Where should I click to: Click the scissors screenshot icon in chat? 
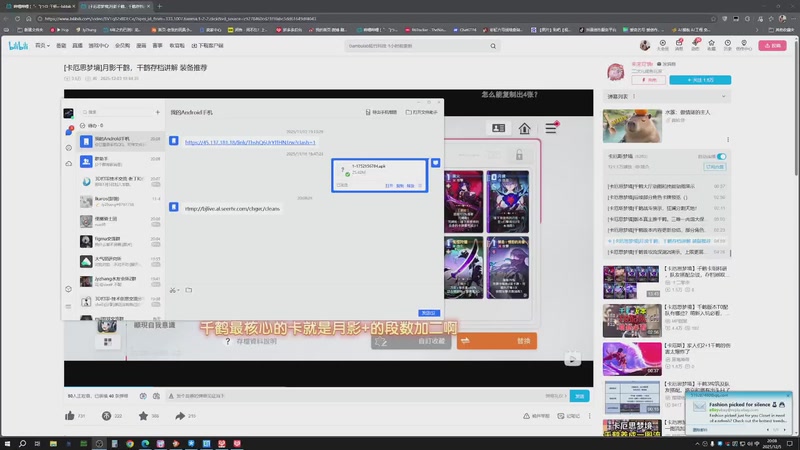tap(173, 290)
